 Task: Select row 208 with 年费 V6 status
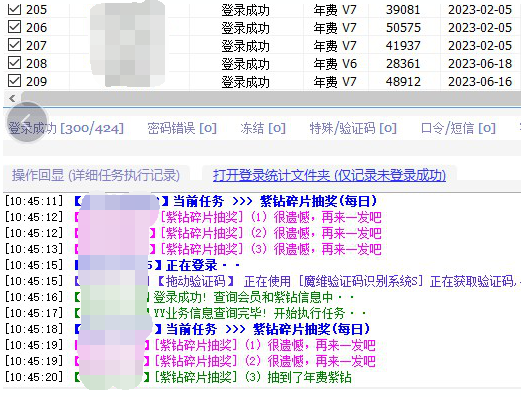point(262,63)
